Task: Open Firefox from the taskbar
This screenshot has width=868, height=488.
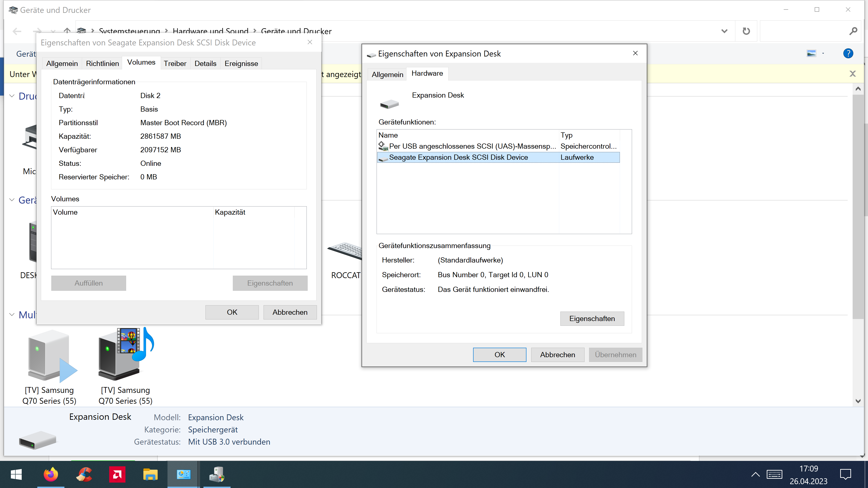Action: (x=51, y=474)
